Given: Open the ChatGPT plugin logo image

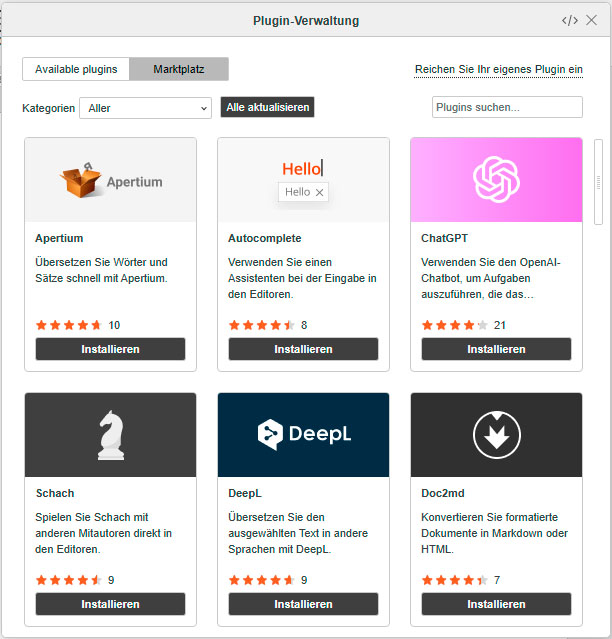Looking at the screenshot, I should [496, 180].
